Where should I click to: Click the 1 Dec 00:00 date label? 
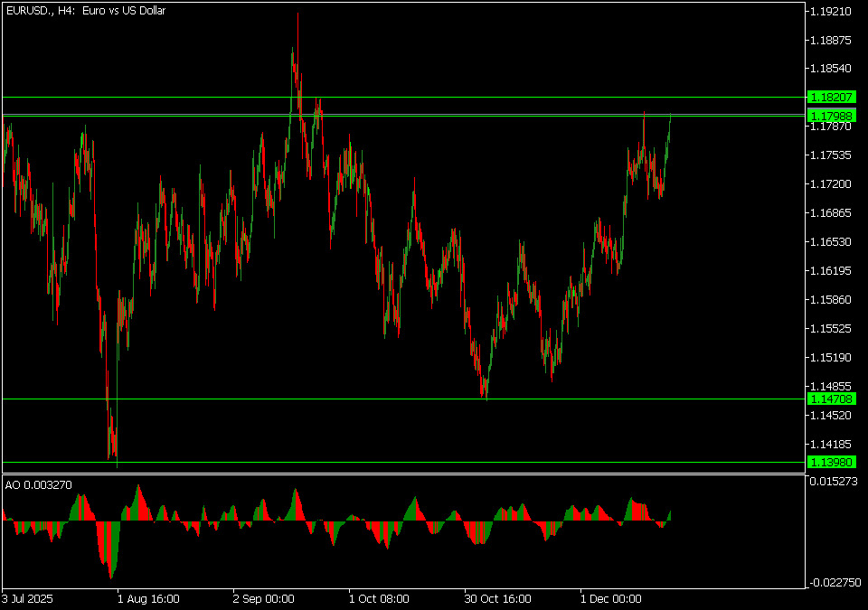coord(610,598)
